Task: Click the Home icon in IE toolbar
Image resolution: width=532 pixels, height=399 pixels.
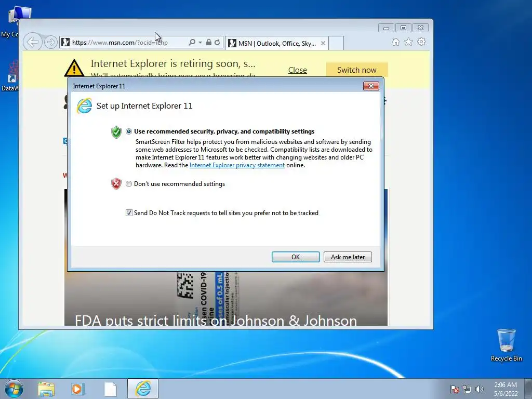Action: click(395, 42)
